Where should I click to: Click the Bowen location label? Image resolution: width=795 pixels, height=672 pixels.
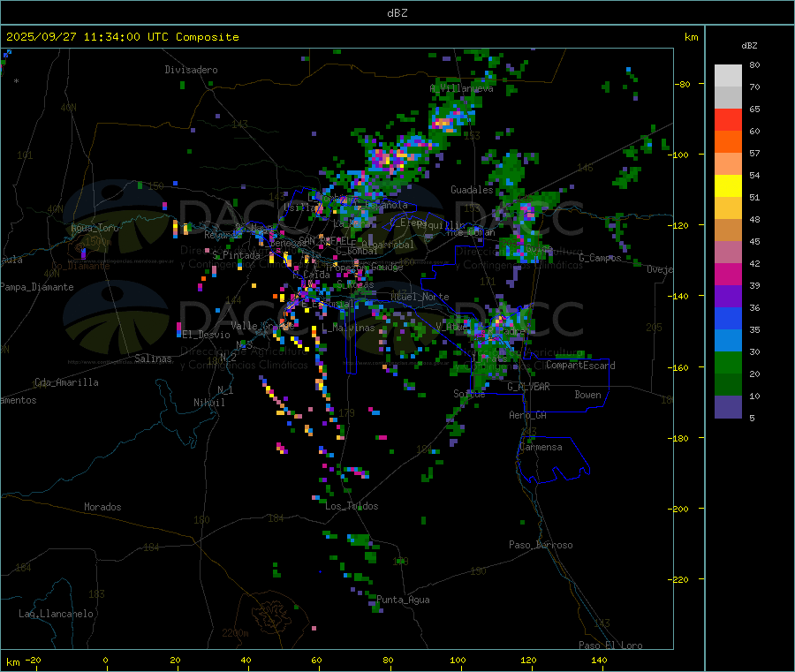tap(588, 395)
